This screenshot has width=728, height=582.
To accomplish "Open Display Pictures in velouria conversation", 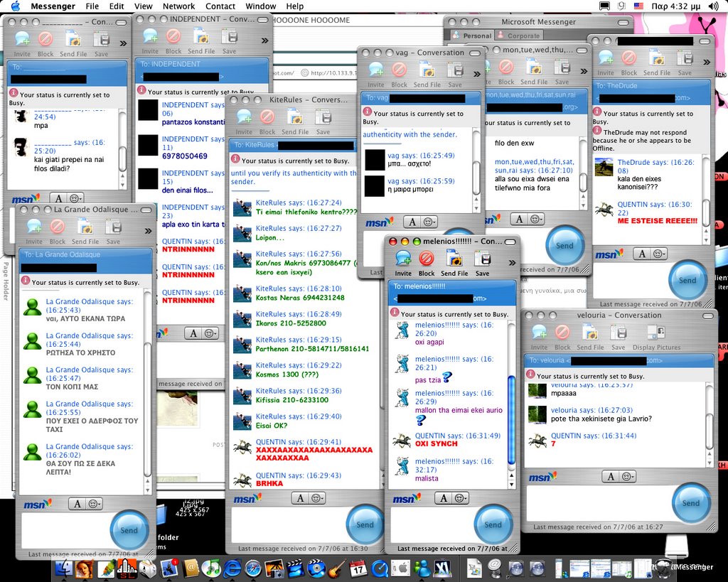I will (656, 338).
